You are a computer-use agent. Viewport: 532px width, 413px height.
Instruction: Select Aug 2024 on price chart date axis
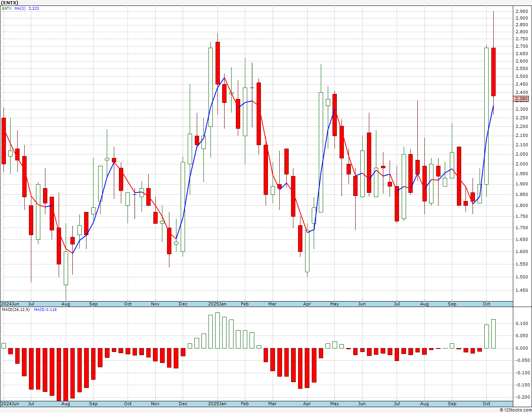tap(66, 304)
